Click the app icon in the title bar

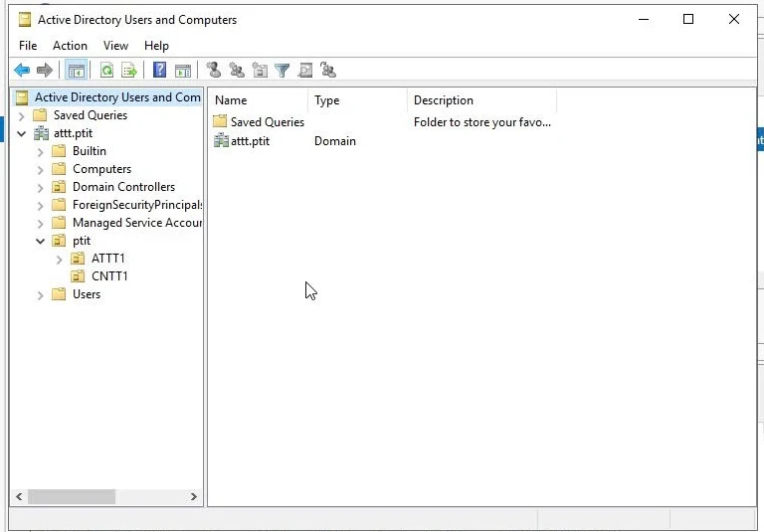click(25, 20)
